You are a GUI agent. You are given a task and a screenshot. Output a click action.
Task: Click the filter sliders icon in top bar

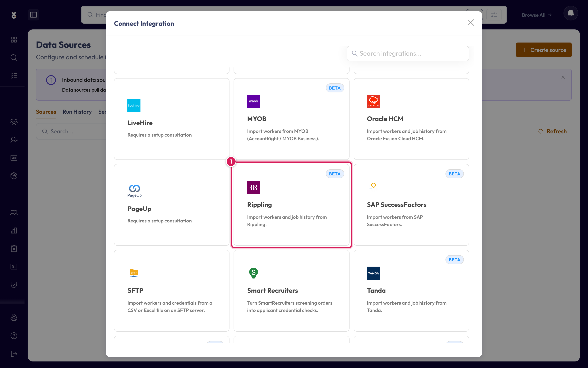point(494,15)
